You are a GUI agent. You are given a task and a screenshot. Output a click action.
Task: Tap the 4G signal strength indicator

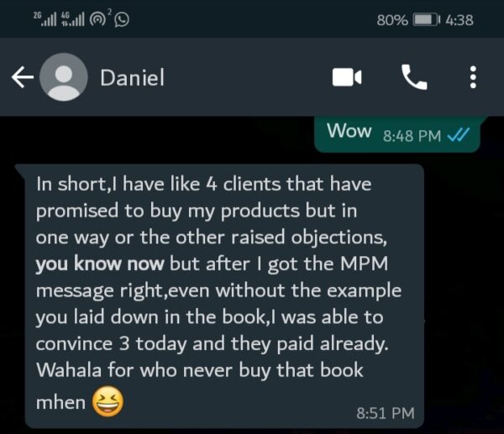[x=72, y=19]
